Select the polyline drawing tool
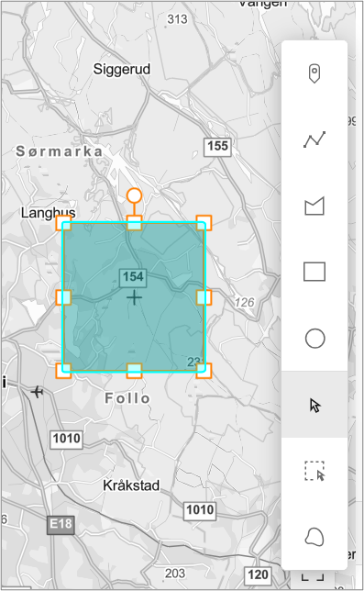 [x=314, y=139]
